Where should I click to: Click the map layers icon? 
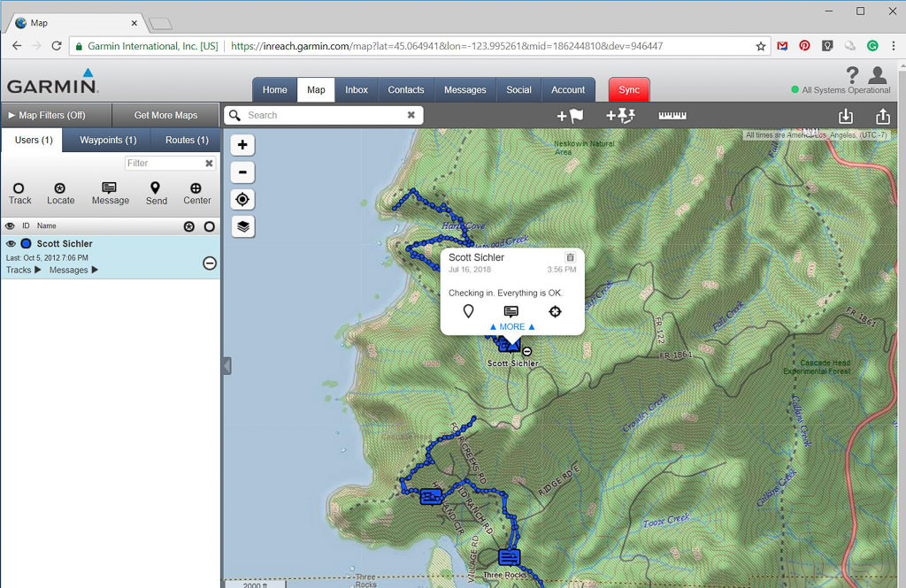243,226
